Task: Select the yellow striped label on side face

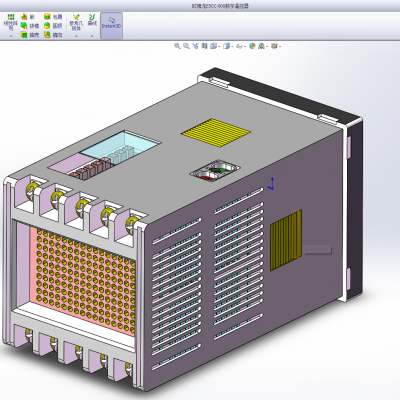Action: 286,239
